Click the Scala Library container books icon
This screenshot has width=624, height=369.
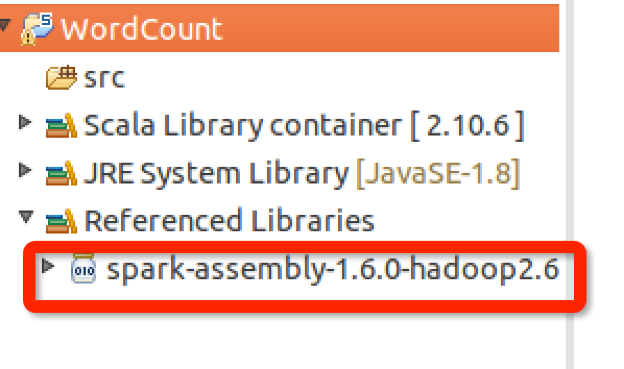pyautogui.click(x=61, y=125)
